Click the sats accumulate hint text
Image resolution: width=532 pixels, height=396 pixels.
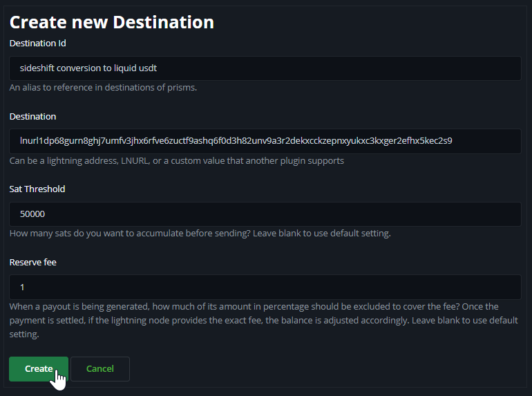point(200,234)
